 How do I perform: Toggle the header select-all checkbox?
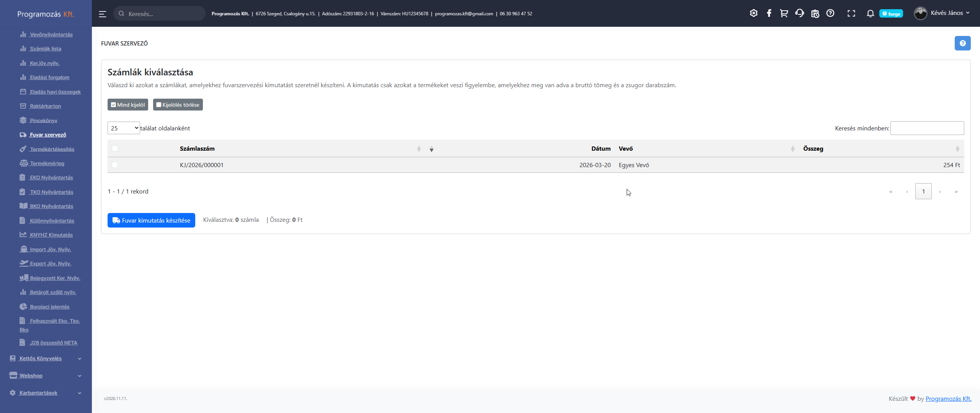tap(115, 148)
